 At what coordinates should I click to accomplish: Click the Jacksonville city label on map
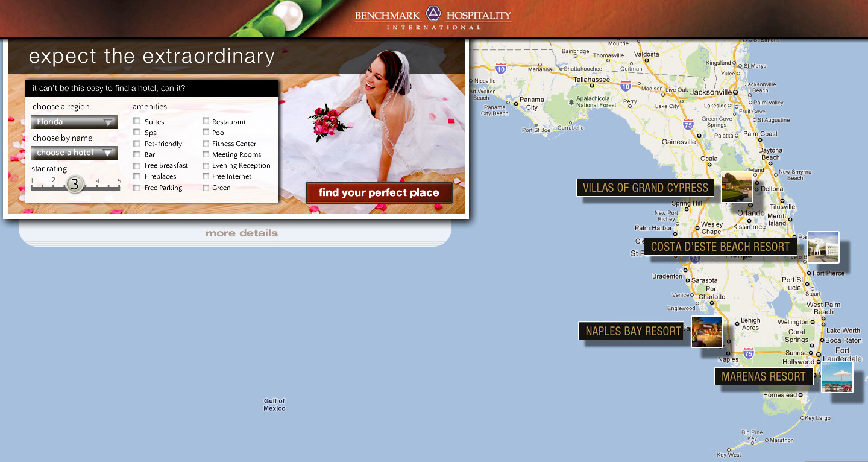[x=711, y=93]
